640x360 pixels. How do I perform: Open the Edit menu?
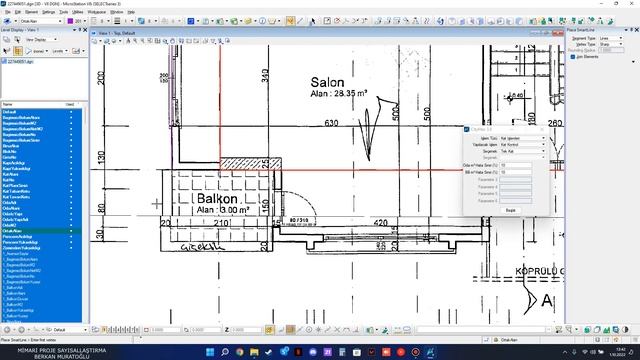[x=18, y=12]
